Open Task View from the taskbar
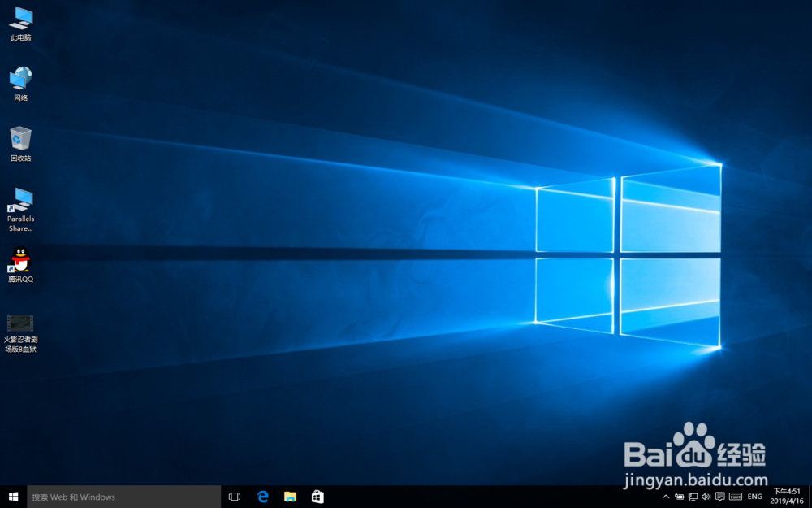 click(235, 497)
